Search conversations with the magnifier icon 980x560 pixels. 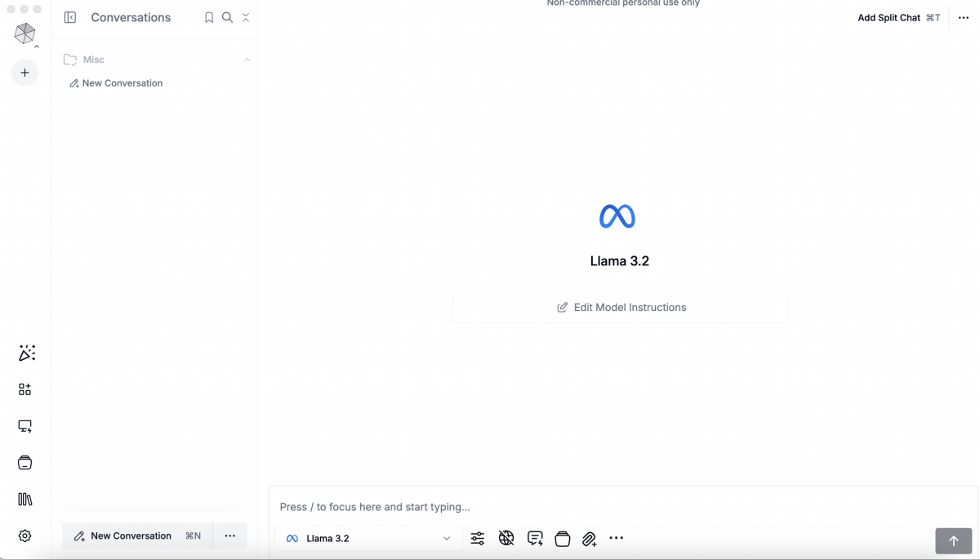pyautogui.click(x=227, y=17)
